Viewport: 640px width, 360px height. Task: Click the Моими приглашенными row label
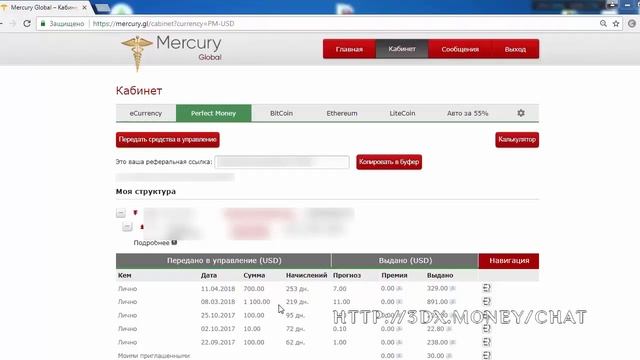(x=154, y=356)
